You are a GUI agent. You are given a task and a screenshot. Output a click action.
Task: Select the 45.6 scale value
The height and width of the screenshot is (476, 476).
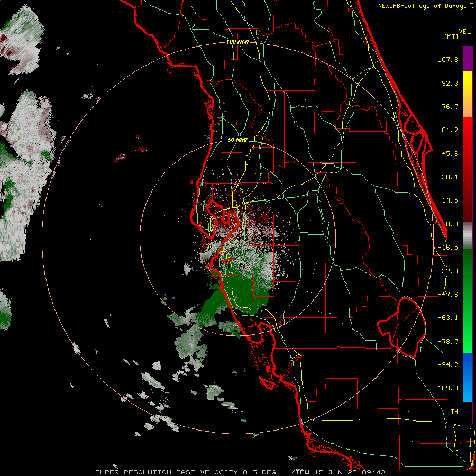[x=450, y=153]
